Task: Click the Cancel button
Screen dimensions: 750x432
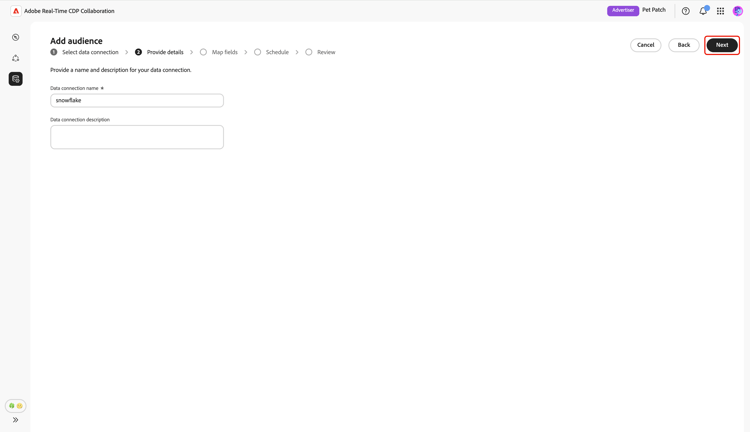Action: [645, 45]
